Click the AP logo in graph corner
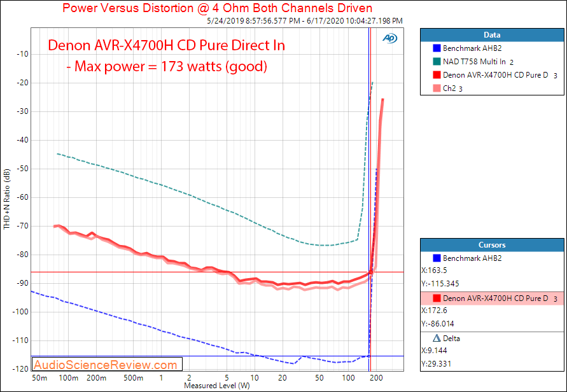Screen dimensions: 567x392 (x=390, y=38)
